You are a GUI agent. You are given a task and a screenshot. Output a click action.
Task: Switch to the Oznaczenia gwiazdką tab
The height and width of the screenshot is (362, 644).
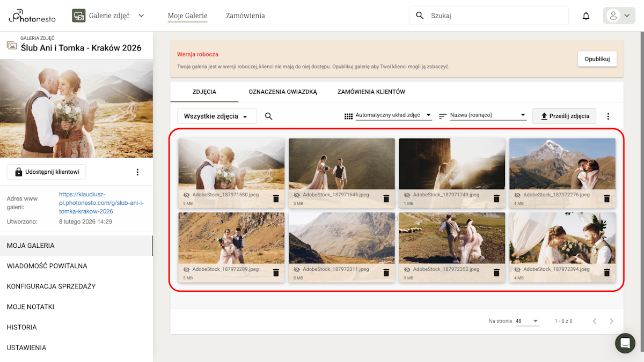click(x=283, y=92)
